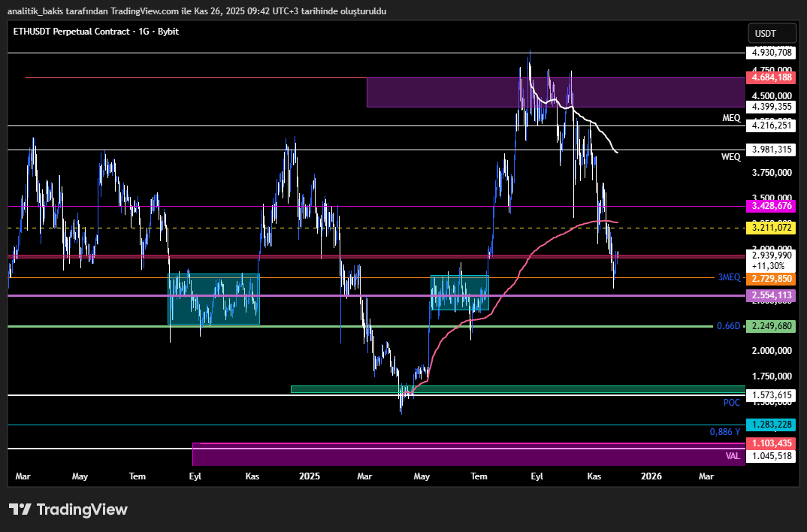This screenshot has height=532, width=807.
Task: Select the ETHUSDT Perpetual Contract chart title
Action: pos(95,32)
